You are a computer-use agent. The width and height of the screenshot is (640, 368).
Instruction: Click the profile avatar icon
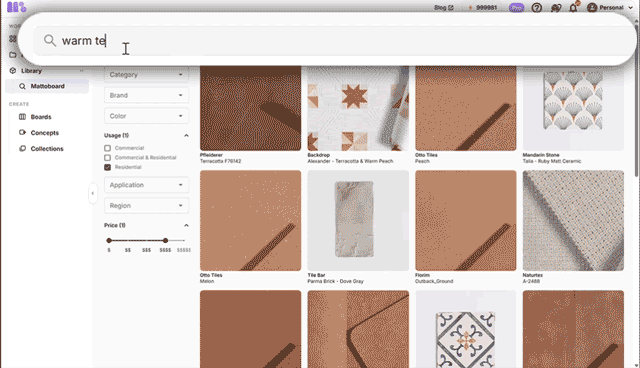592,7
